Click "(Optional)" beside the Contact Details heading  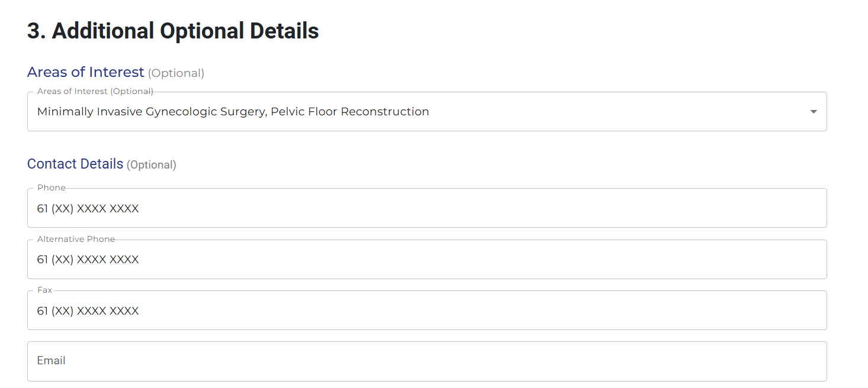[x=152, y=165]
